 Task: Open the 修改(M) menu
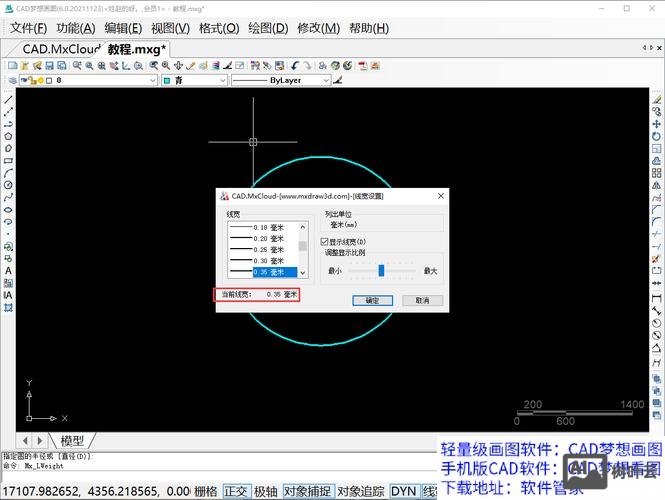[x=319, y=28]
